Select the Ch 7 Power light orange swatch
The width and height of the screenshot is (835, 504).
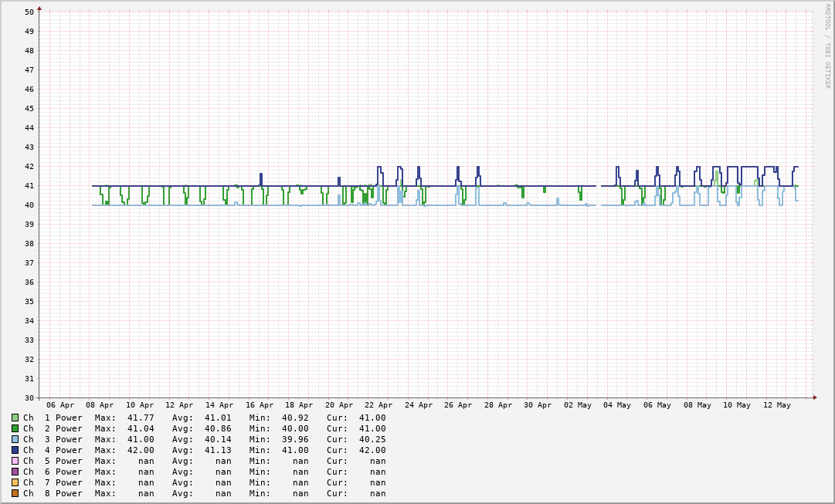pyautogui.click(x=15, y=482)
